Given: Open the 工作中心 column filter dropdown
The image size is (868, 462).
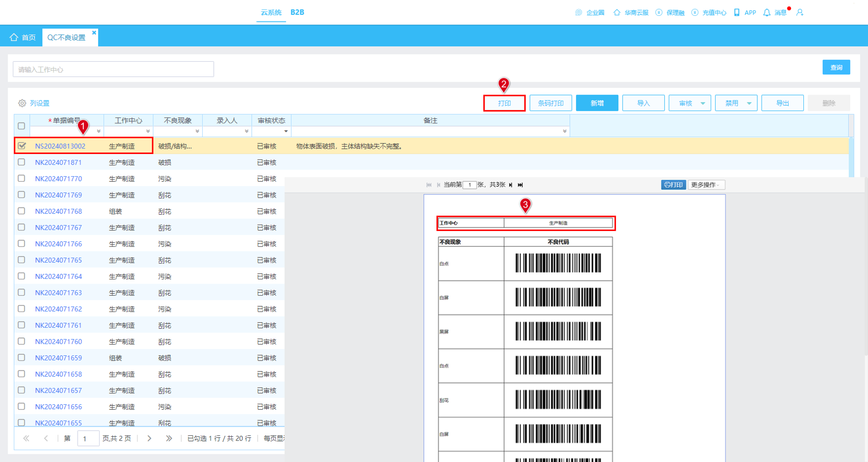Looking at the screenshot, I should tap(148, 131).
